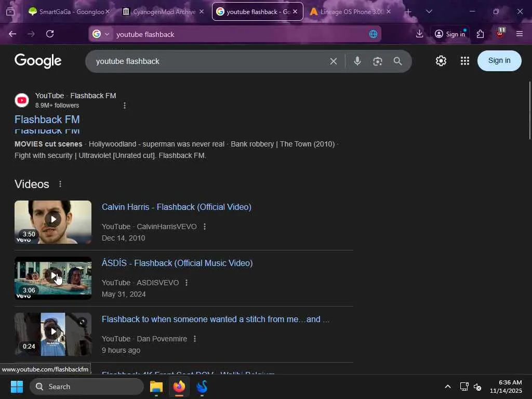Go to the Google logo homepage

(x=38, y=61)
